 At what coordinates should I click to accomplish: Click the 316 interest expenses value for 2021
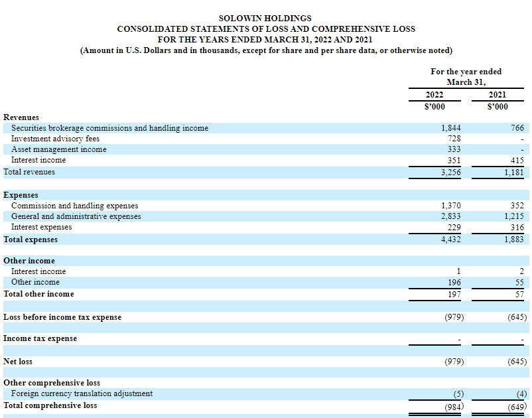517,228
